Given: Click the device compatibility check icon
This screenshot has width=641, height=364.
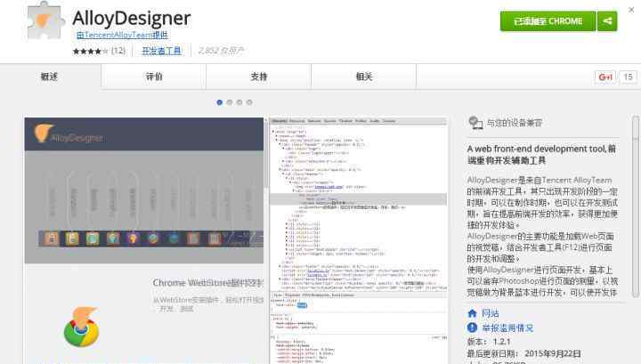Looking at the screenshot, I should click(475, 123).
